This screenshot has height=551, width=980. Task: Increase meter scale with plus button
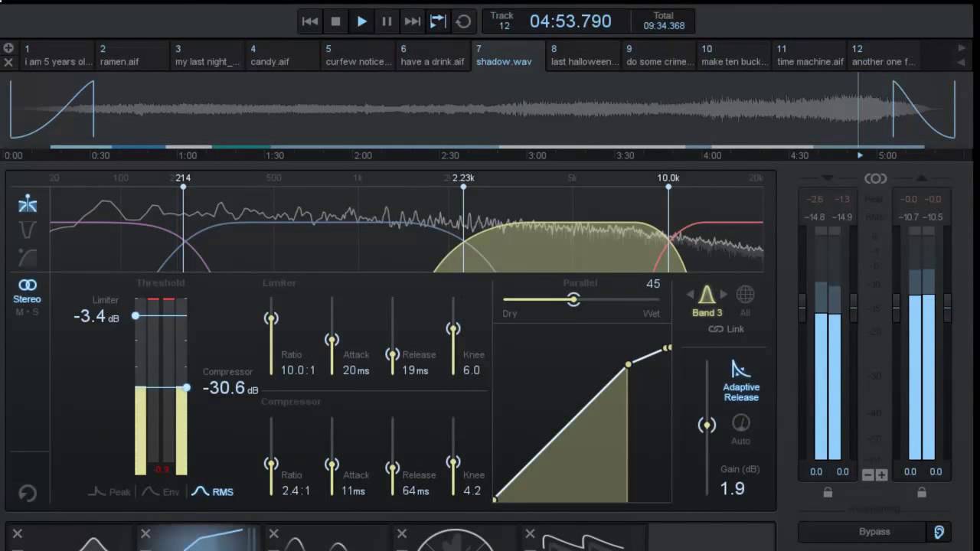point(881,475)
